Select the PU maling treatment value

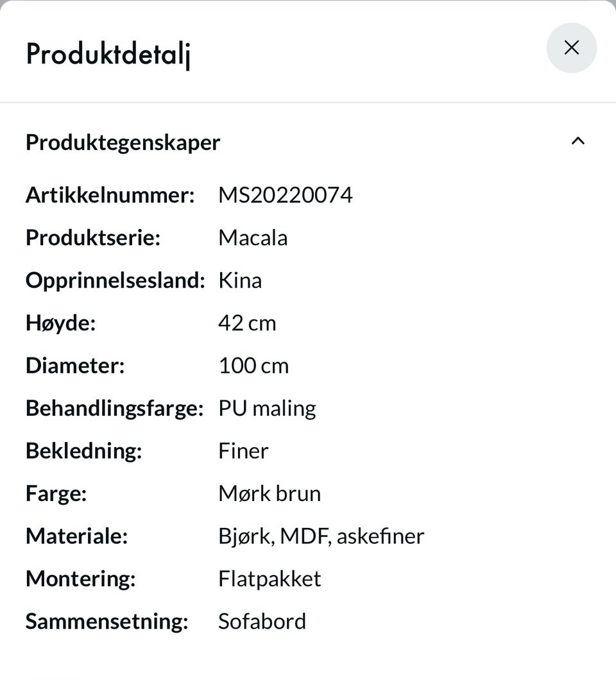click(x=267, y=409)
